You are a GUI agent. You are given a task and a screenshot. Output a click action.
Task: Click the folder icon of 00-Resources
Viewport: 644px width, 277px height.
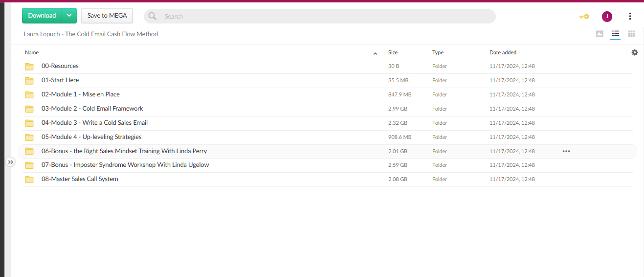[29, 67]
